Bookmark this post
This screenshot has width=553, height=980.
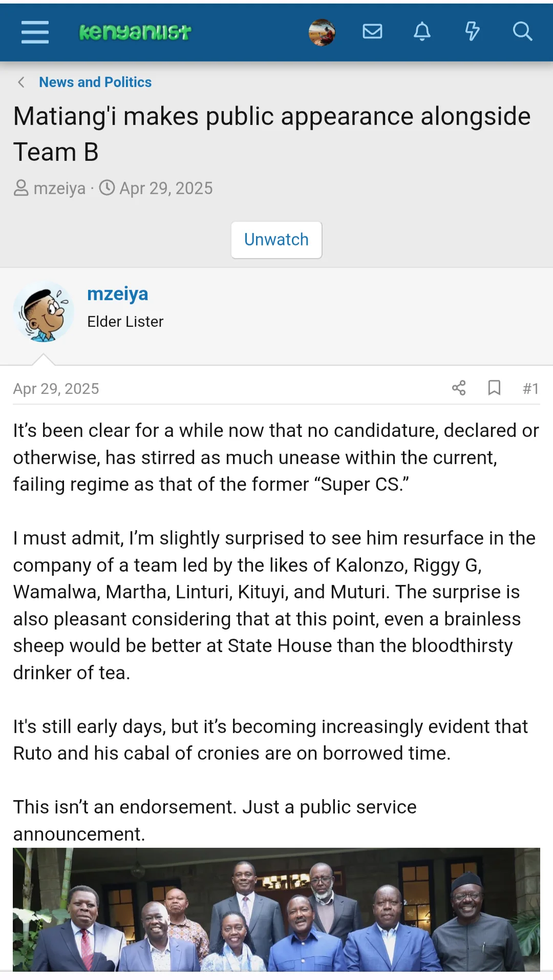coord(494,388)
